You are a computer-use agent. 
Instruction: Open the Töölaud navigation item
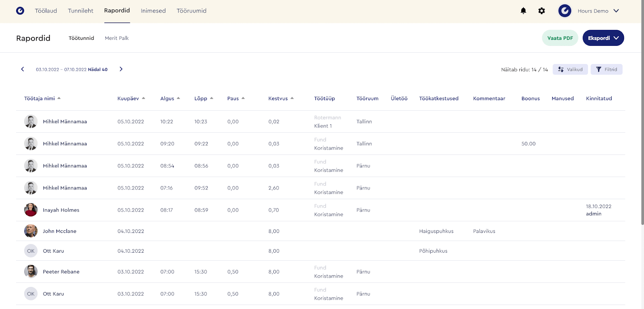pyautogui.click(x=46, y=11)
